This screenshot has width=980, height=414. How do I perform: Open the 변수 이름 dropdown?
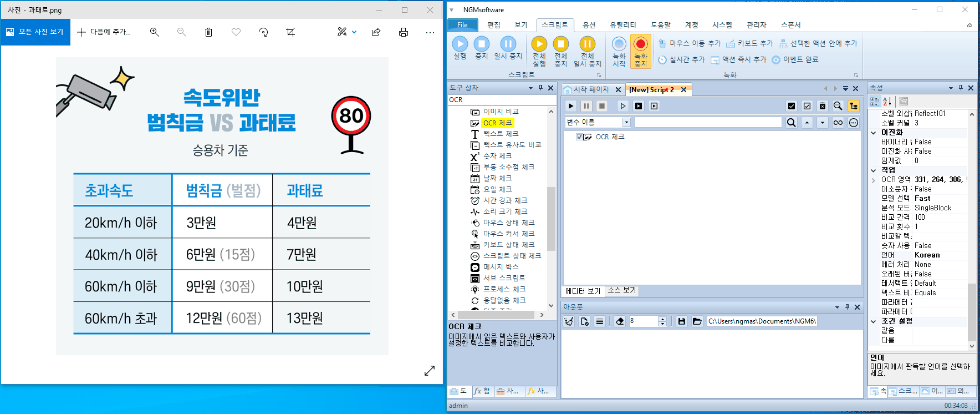pos(627,123)
